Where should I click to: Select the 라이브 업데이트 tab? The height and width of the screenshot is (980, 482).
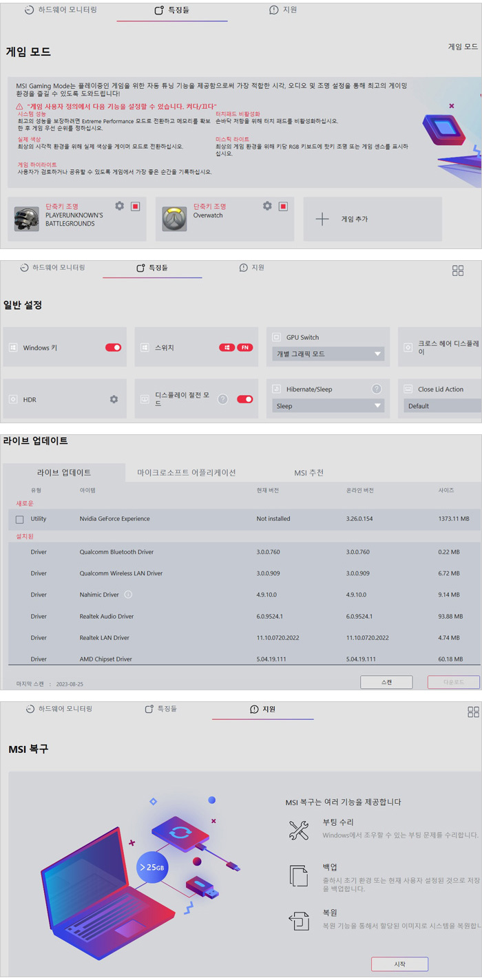click(x=64, y=473)
